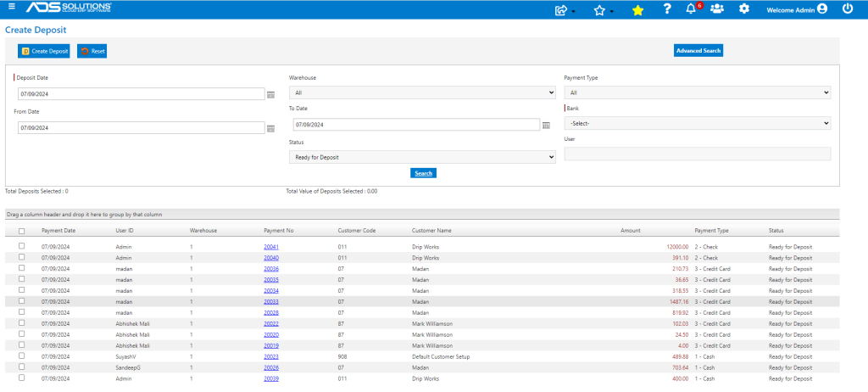This screenshot has width=868, height=392.
Task: Open calendar picker for From Date
Action: (270, 129)
